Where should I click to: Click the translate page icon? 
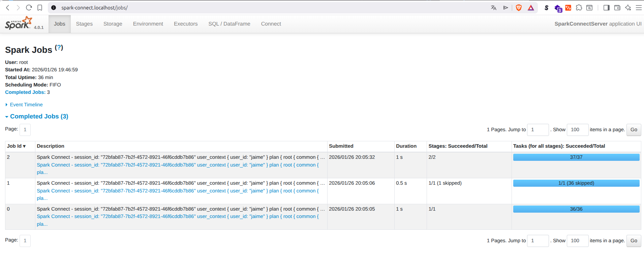pyautogui.click(x=494, y=8)
